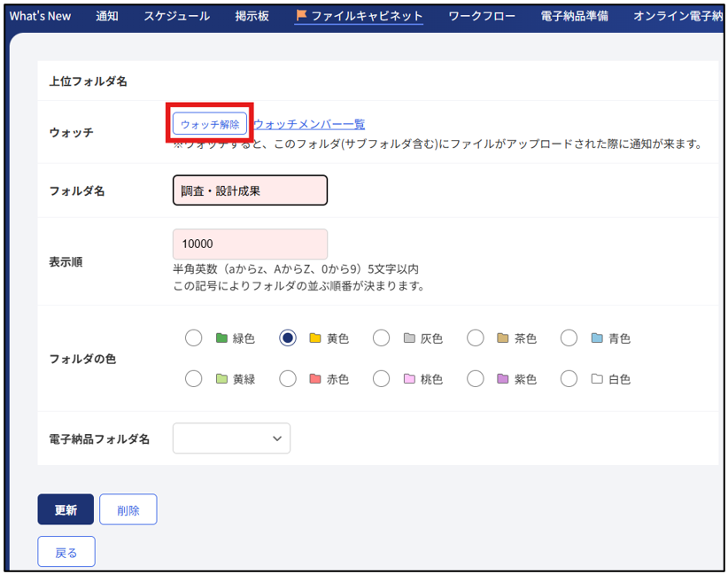Open the What's New tab
728x574 pixels.
click(40, 16)
